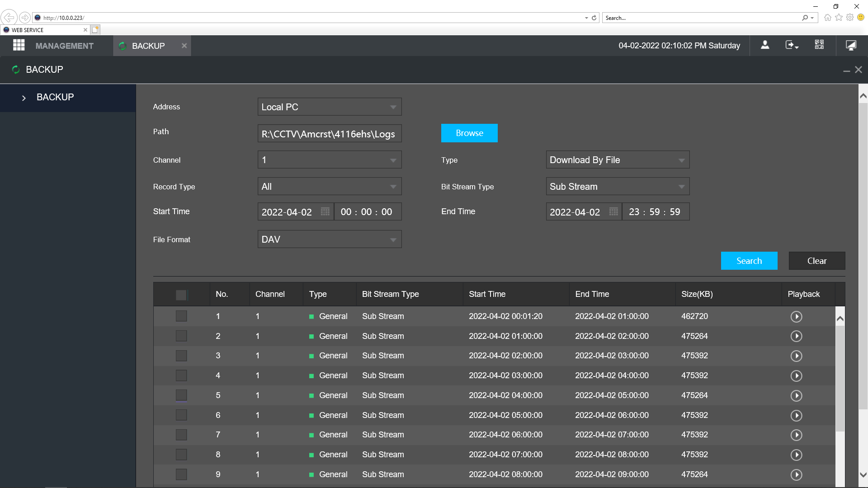Screen dimensions: 868x488
Task: Click the Start Time clock field 00:00:00
Action: [x=368, y=211]
